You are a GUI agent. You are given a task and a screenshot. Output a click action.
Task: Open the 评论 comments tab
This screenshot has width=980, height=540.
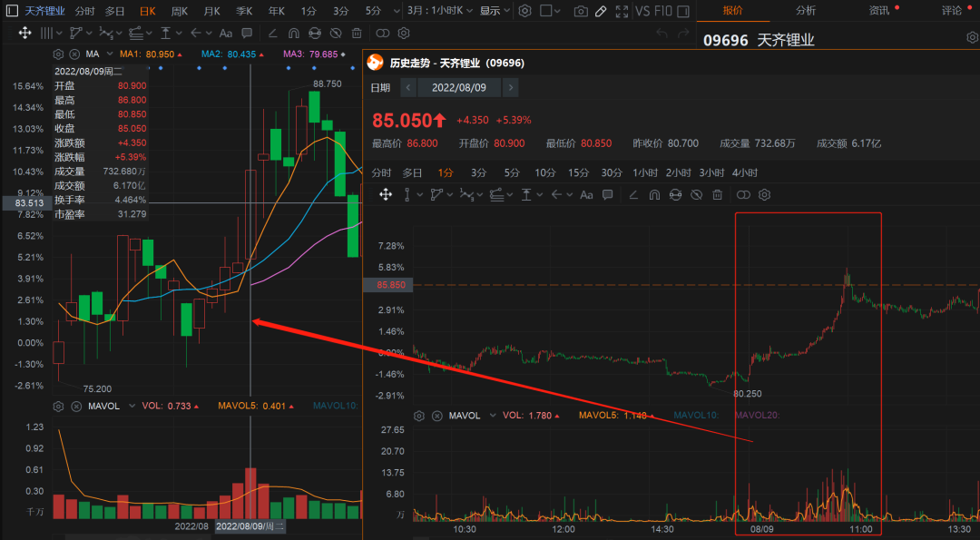(952, 10)
